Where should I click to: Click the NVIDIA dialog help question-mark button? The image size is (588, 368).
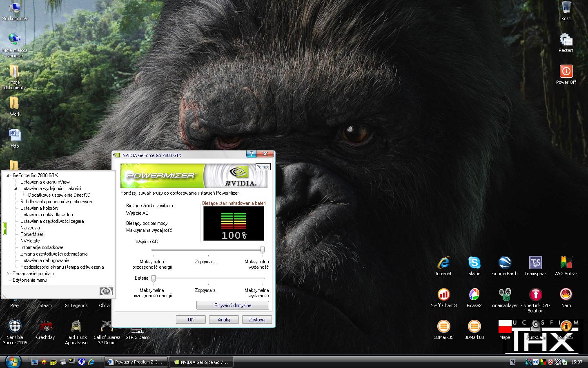[252, 154]
